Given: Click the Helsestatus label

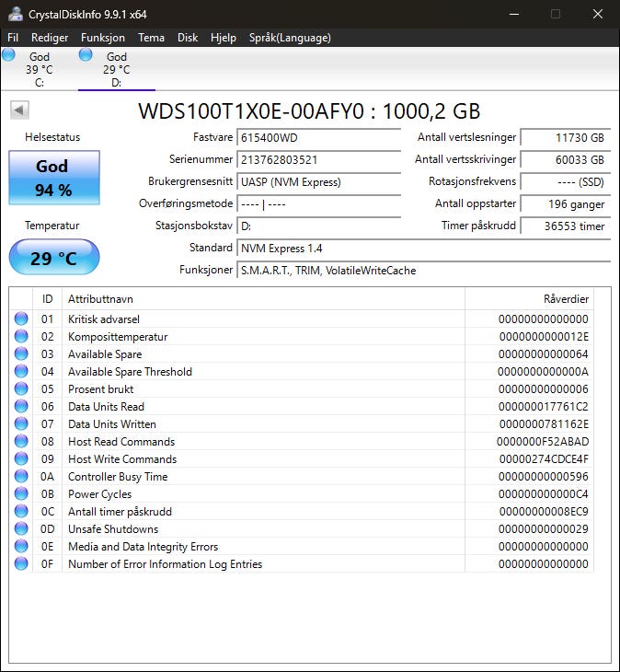Looking at the screenshot, I should coord(52,137).
